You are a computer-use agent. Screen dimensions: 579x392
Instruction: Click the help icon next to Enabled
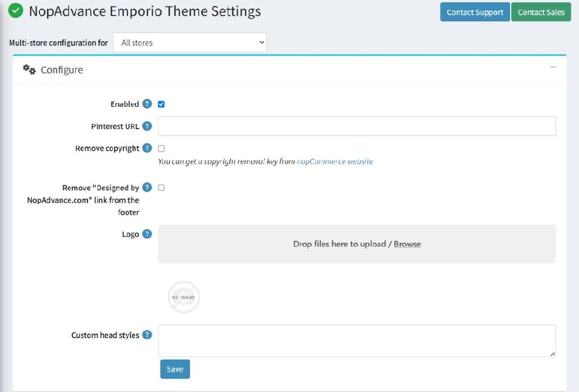tap(147, 104)
